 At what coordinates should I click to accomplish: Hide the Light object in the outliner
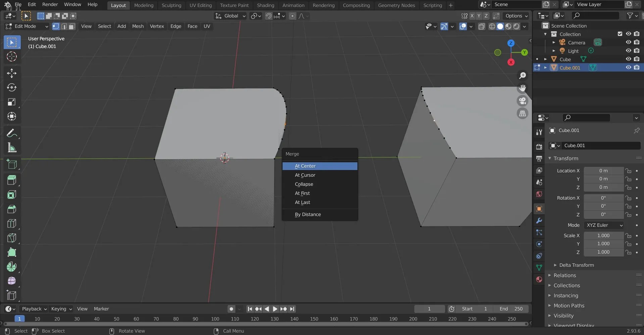click(629, 50)
